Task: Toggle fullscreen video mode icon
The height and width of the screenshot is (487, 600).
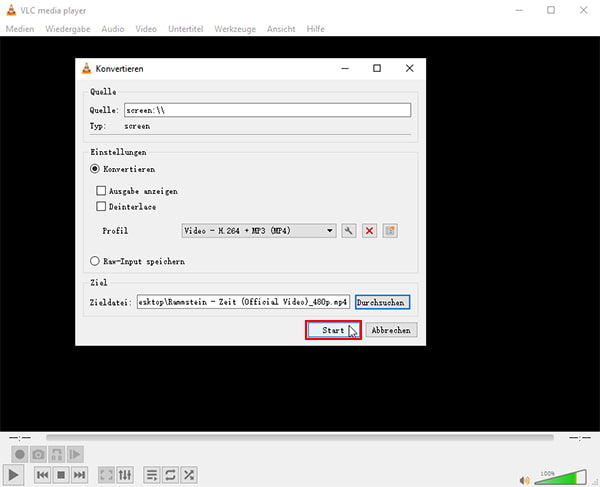Action: coord(106,475)
